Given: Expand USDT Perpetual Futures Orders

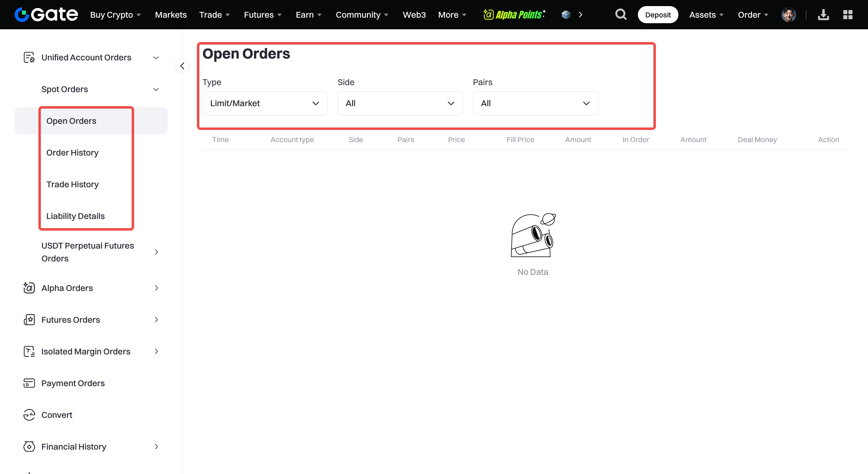Looking at the screenshot, I should point(156,252).
